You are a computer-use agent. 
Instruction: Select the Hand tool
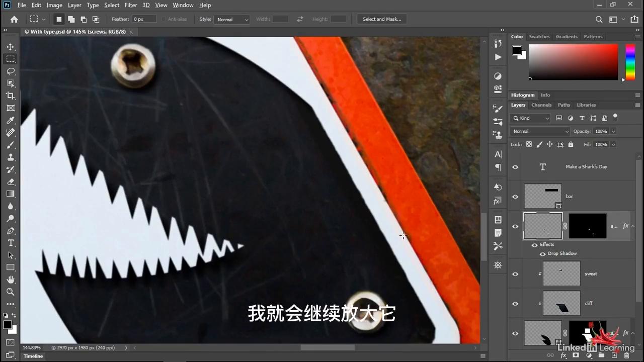click(11, 280)
